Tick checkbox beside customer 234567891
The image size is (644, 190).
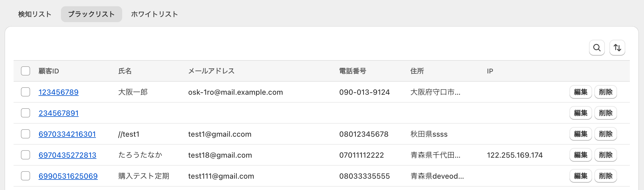[x=26, y=113]
